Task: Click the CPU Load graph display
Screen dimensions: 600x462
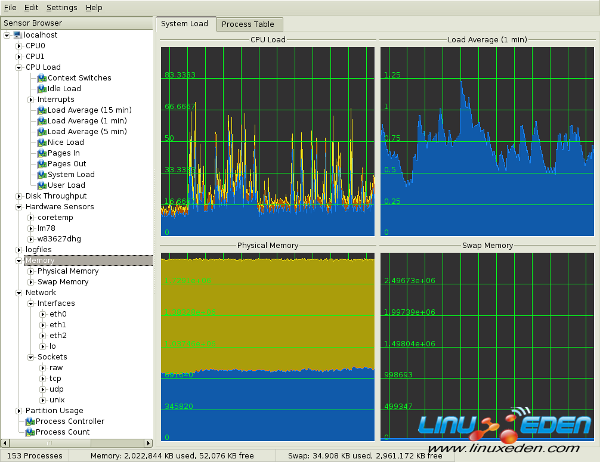Action: pos(267,141)
